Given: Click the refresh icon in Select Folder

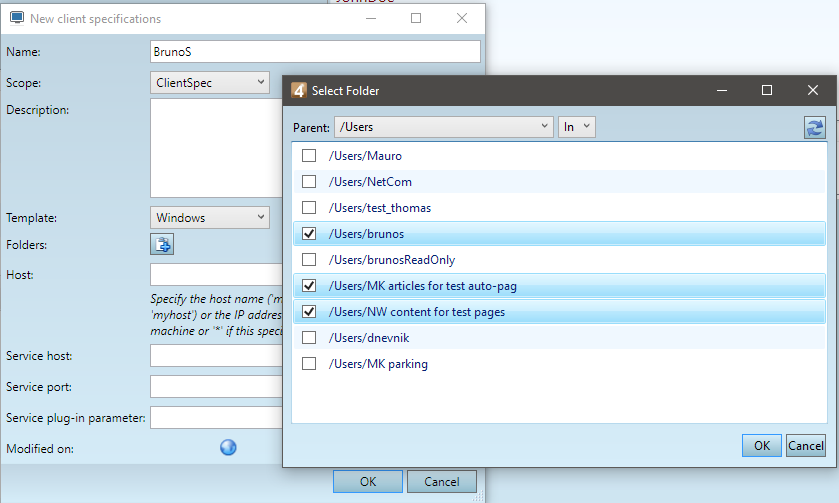Looking at the screenshot, I should [814, 127].
